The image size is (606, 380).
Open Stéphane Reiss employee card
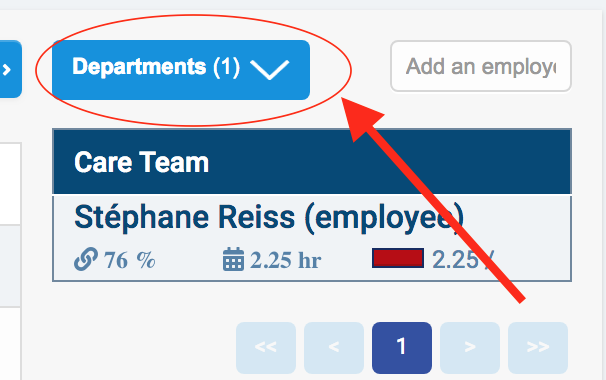[312, 238]
